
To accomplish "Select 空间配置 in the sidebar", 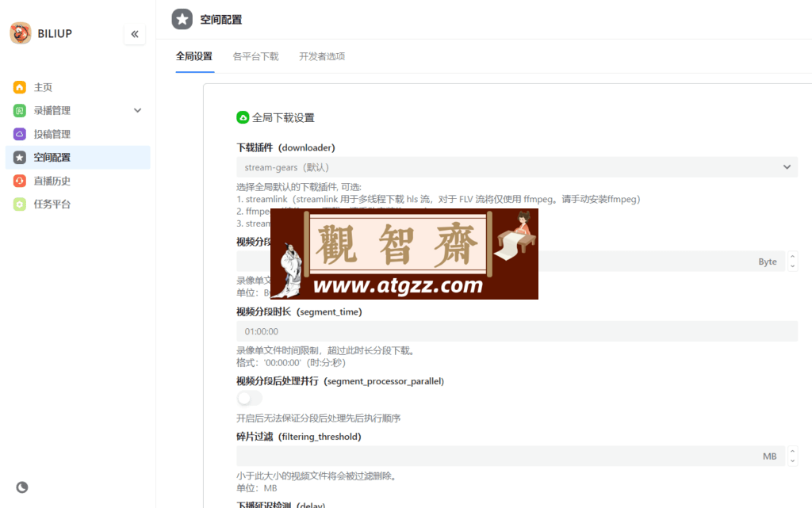I will 78,157.
